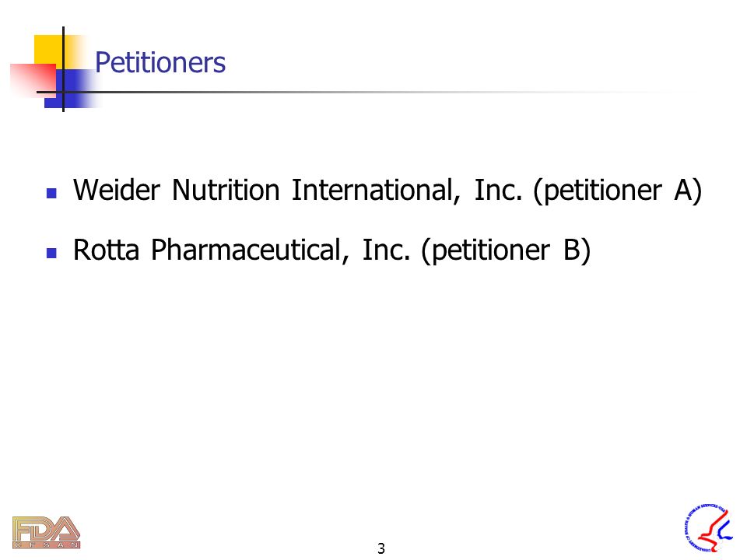Click the vertical black line by title
747x560 pixels.
point(63,69)
